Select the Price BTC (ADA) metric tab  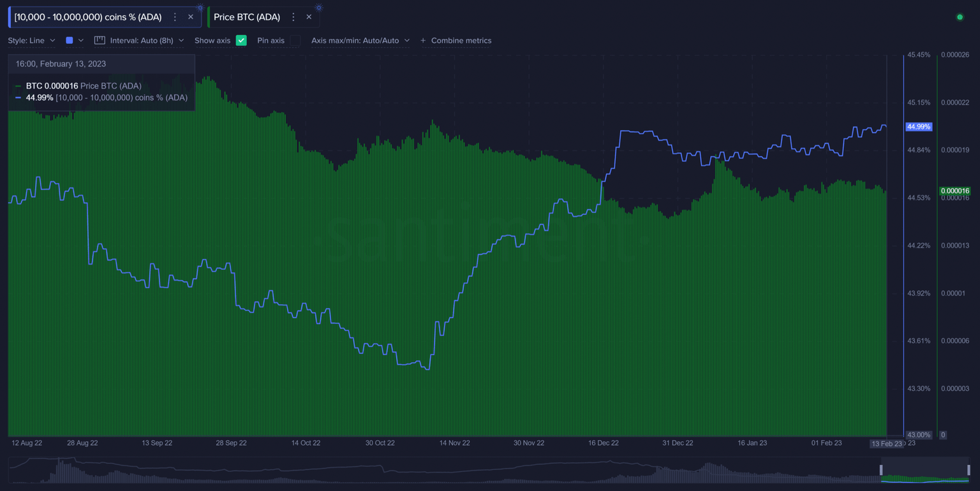coord(249,17)
